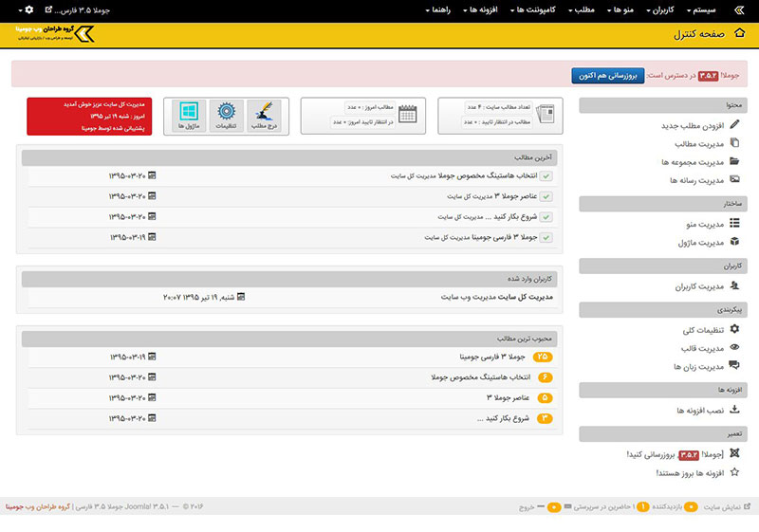Open the کاربران menu
The image size is (759, 532).
point(659,9)
